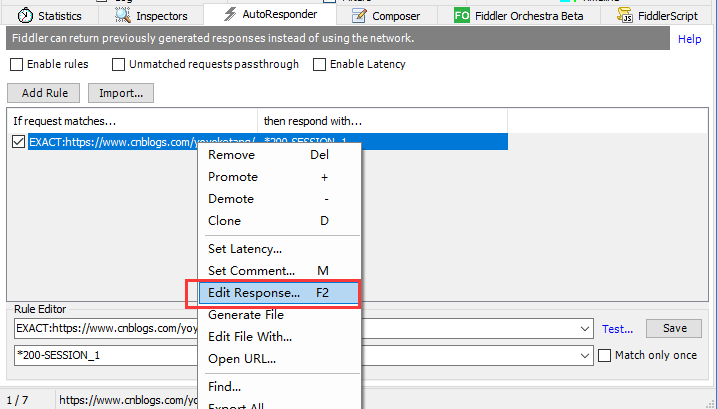
Task: Uncheck the EXACT cnblogs rule checkbox
Action: pyautogui.click(x=18, y=142)
